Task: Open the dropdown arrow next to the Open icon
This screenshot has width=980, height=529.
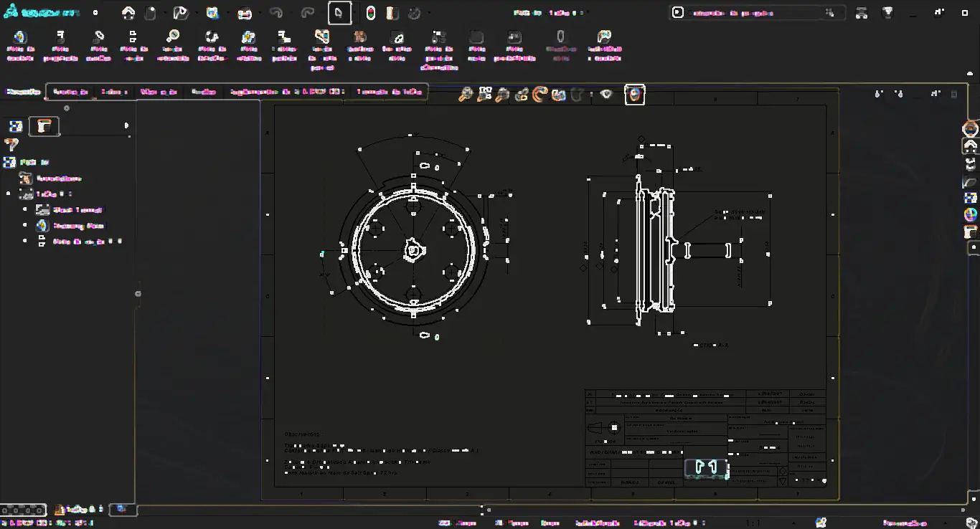Action: (197, 12)
